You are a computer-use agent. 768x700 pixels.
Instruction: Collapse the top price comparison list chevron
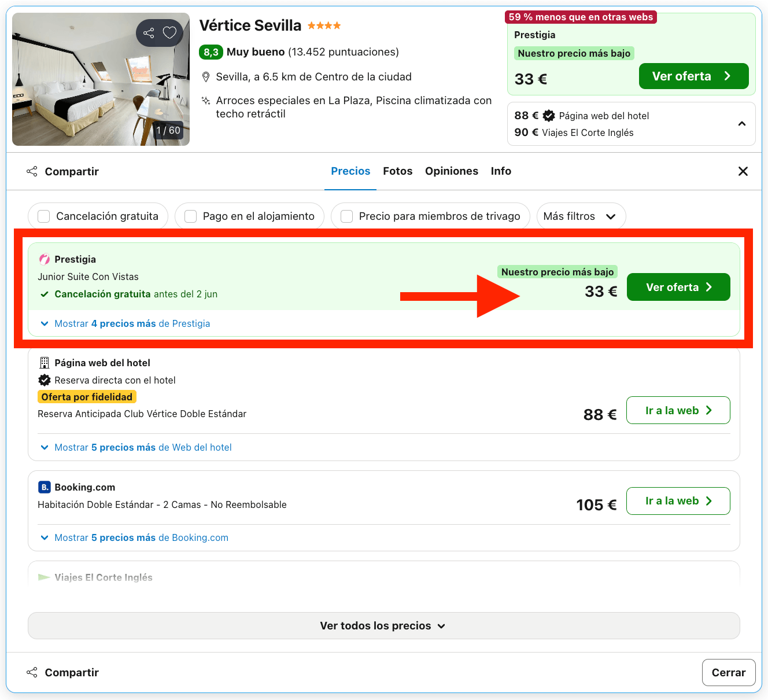pyautogui.click(x=742, y=124)
